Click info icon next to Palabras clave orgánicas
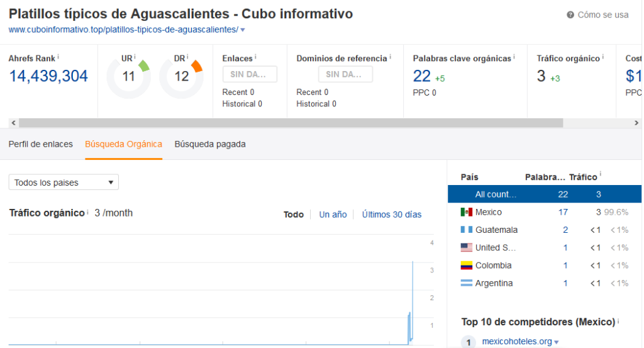This screenshot has width=644, height=348. click(x=514, y=56)
